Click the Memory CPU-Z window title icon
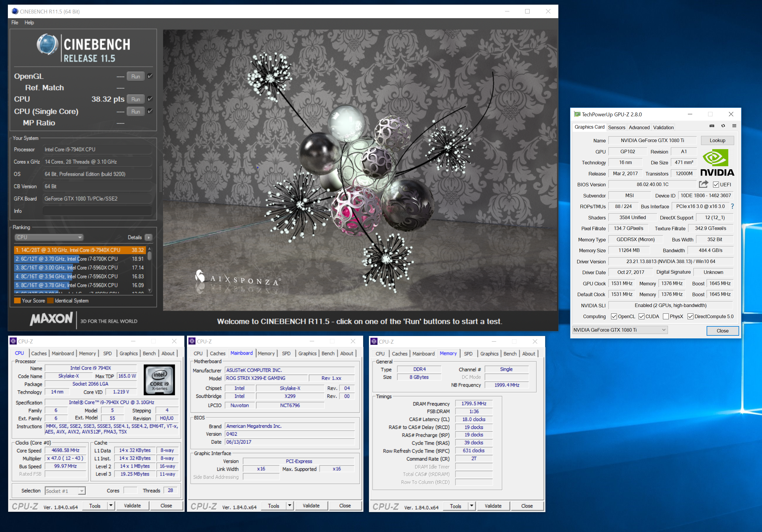This screenshot has width=762, height=532. tap(374, 341)
